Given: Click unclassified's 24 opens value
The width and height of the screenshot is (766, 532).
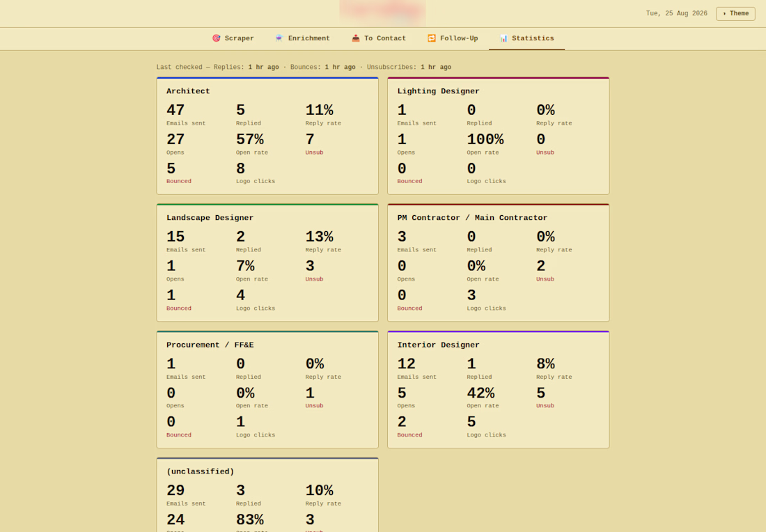Looking at the screenshot, I should [175, 519].
